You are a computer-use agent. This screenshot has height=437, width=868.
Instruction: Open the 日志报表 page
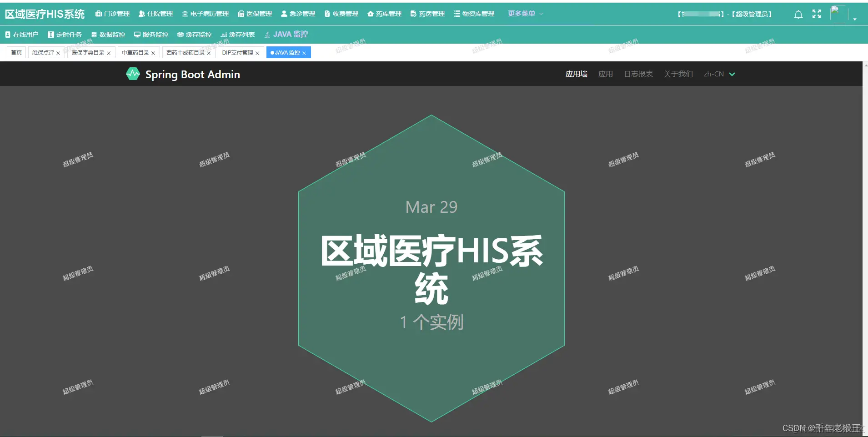(638, 74)
